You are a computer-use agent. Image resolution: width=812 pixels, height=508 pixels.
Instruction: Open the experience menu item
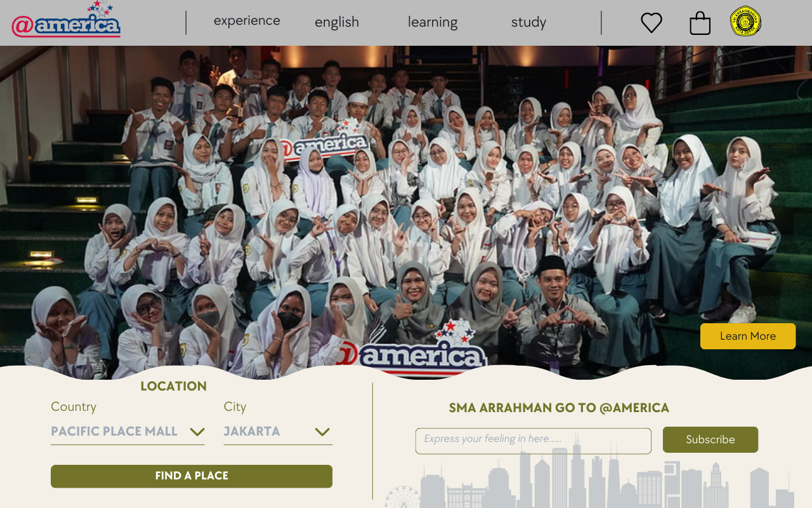tap(247, 21)
